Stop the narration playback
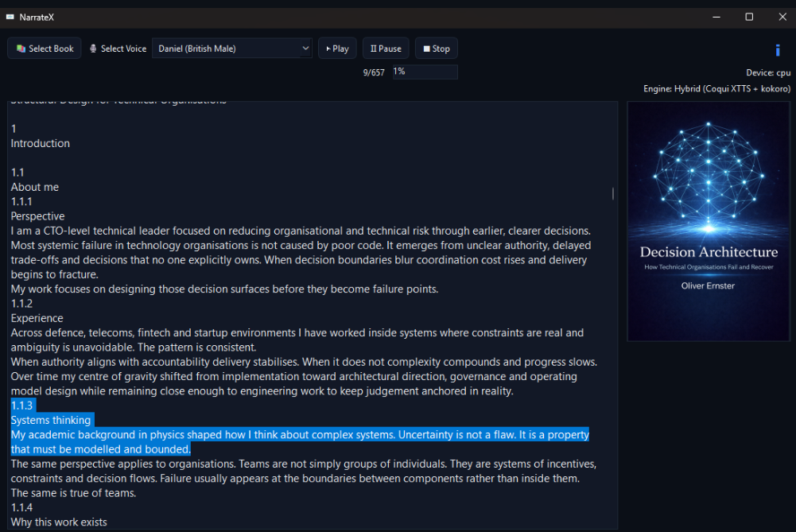Viewport: 796px width, 532px height. [436, 49]
